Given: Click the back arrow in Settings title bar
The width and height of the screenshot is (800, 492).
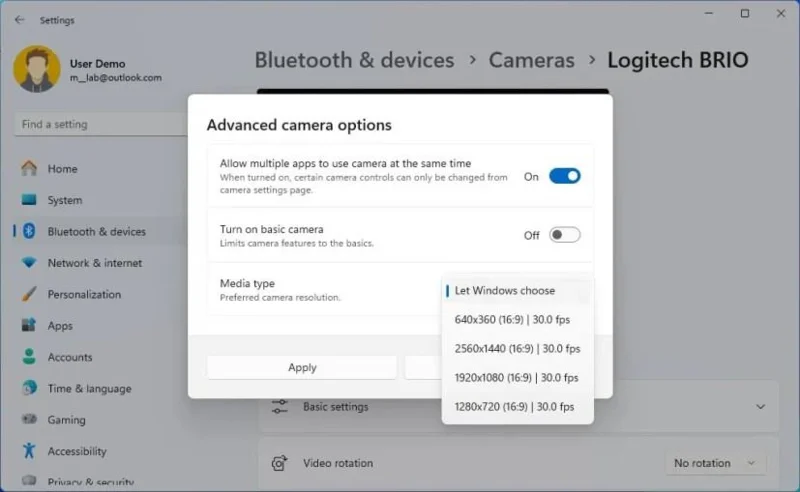Looking at the screenshot, I should point(19,20).
